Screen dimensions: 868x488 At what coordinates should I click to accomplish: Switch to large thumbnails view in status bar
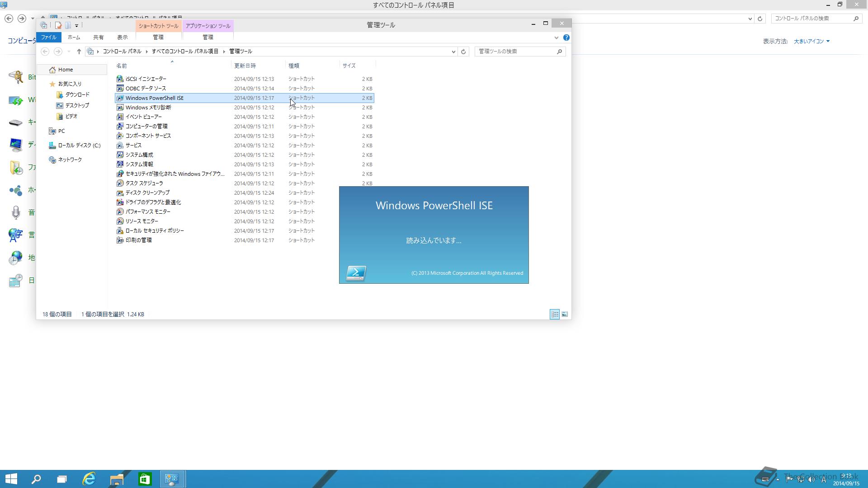click(x=565, y=314)
